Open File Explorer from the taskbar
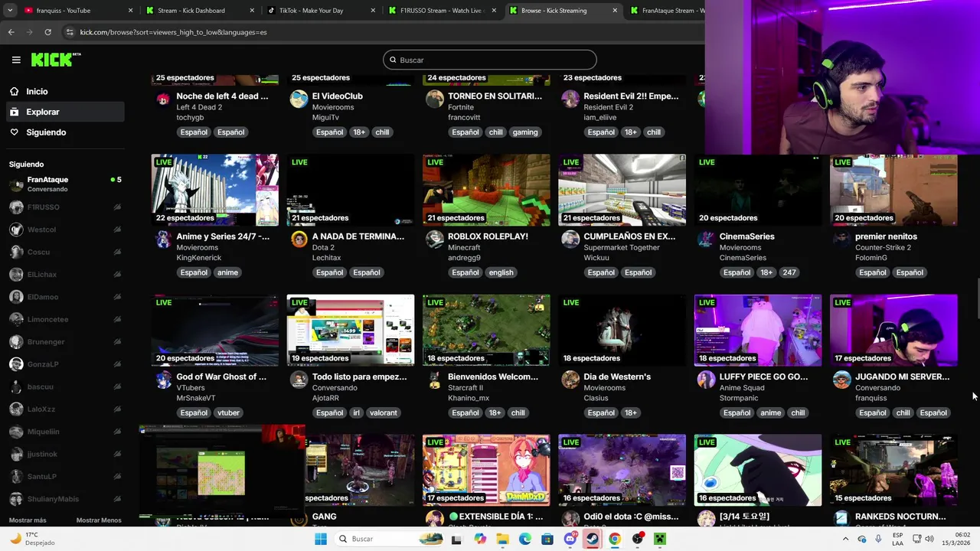Screen dimensions: 980x551 point(503,539)
